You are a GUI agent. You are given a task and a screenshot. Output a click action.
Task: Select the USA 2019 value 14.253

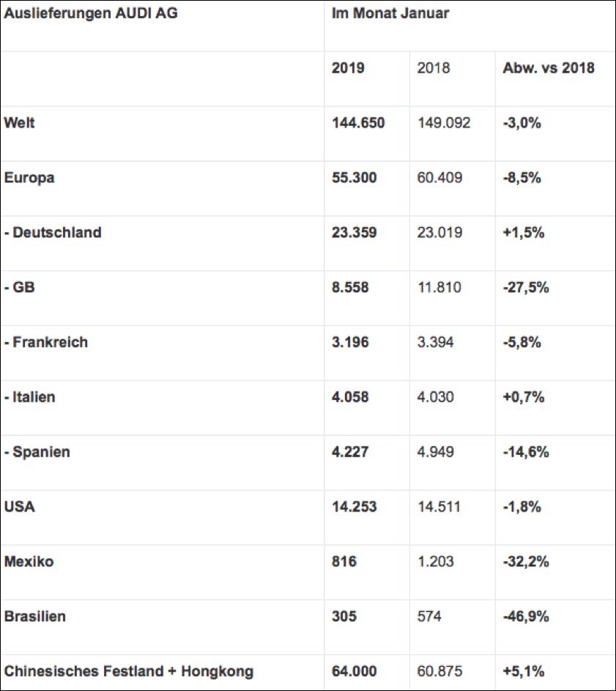click(x=355, y=507)
